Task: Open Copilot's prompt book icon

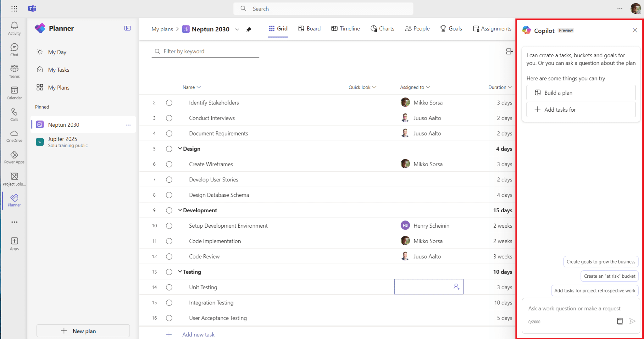Action: point(620,321)
